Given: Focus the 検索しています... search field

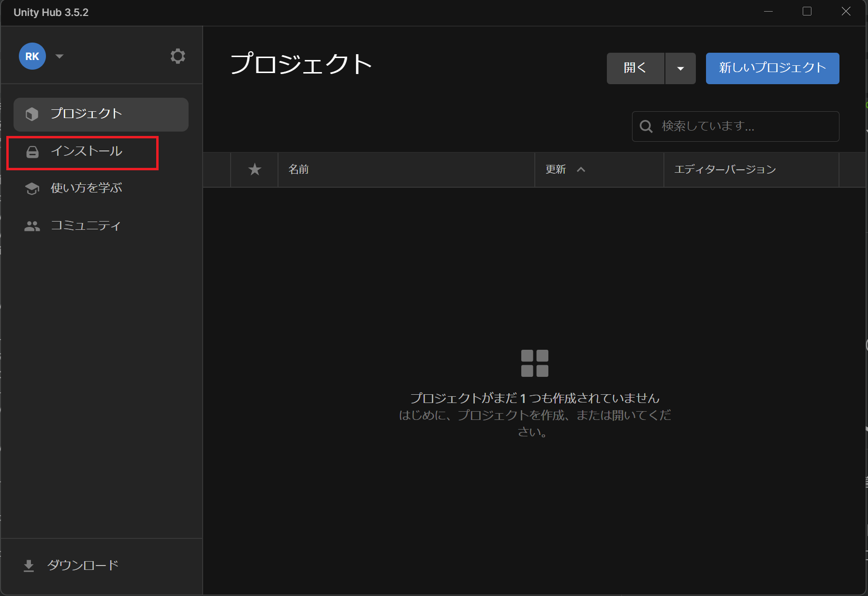Looking at the screenshot, I should click(736, 126).
